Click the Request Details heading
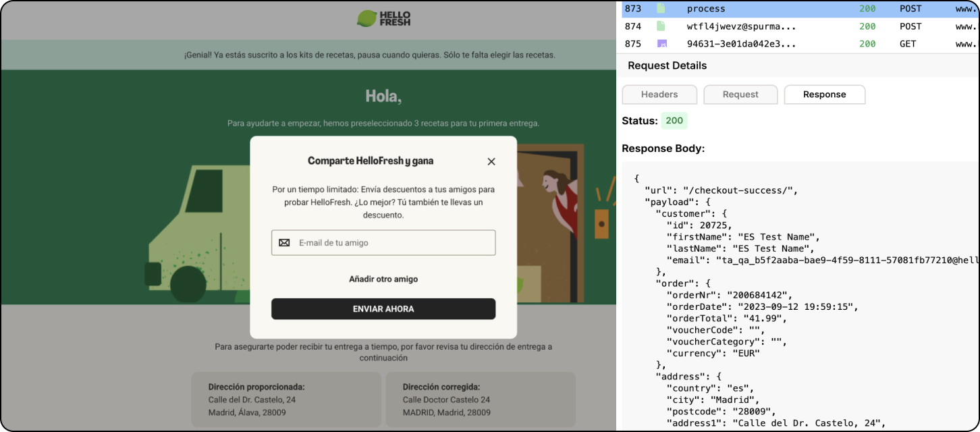 click(668, 65)
